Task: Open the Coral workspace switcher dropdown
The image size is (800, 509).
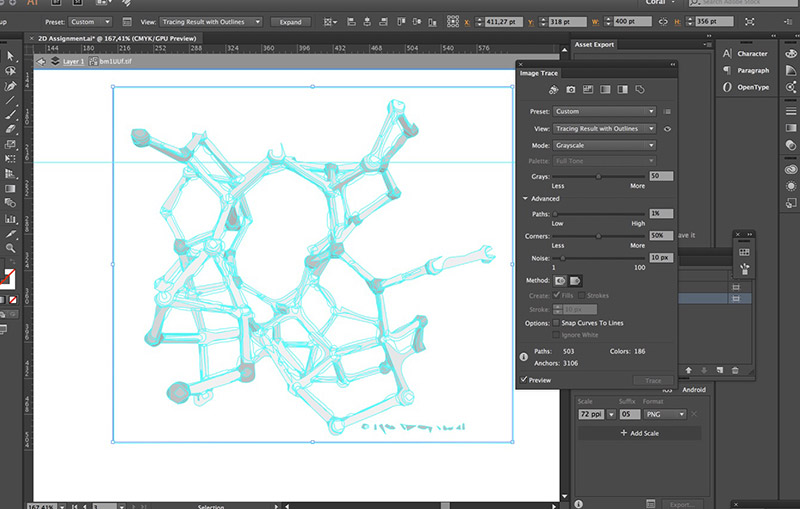Action: pyautogui.click(x=658, y=3)
